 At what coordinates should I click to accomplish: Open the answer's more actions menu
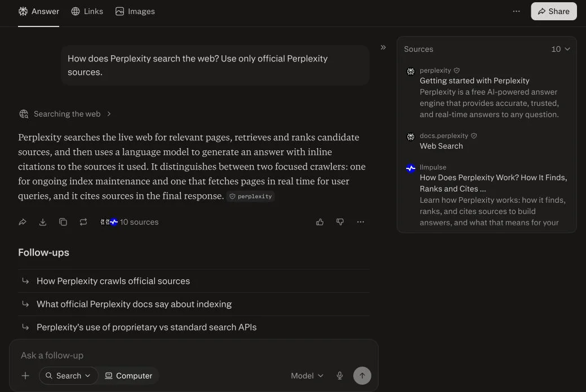[360, 222]
